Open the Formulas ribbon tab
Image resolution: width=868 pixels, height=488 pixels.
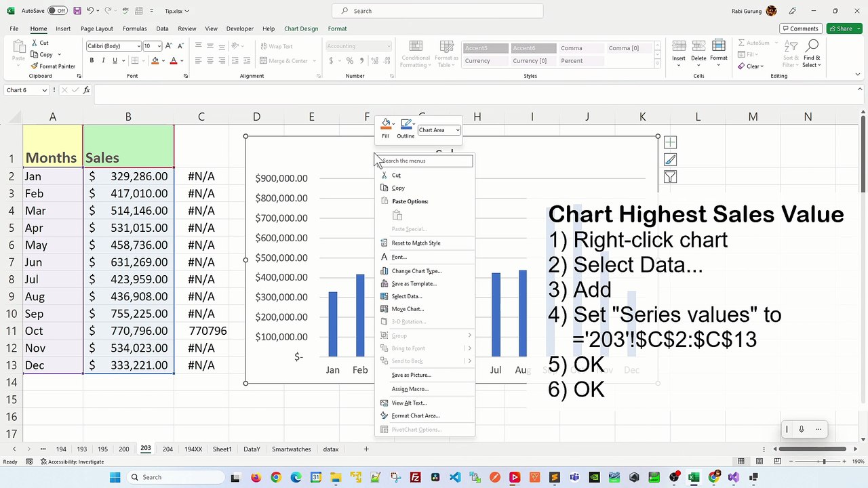[x=134, y=28]
